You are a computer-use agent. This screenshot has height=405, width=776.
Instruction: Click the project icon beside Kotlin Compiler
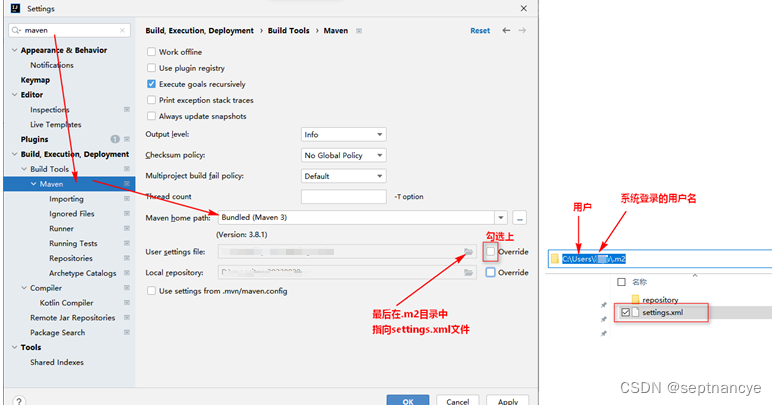tap(127, 303)
